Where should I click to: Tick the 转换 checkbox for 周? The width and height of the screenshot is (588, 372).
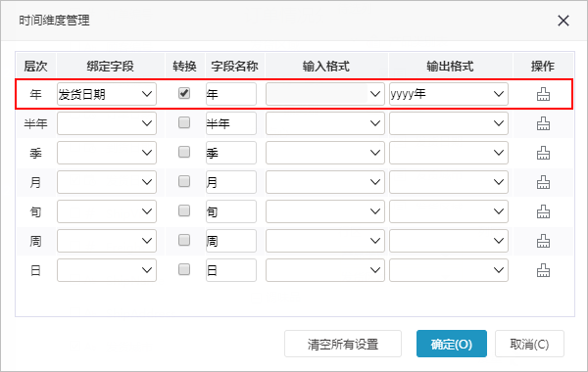[x=184, y=240]
